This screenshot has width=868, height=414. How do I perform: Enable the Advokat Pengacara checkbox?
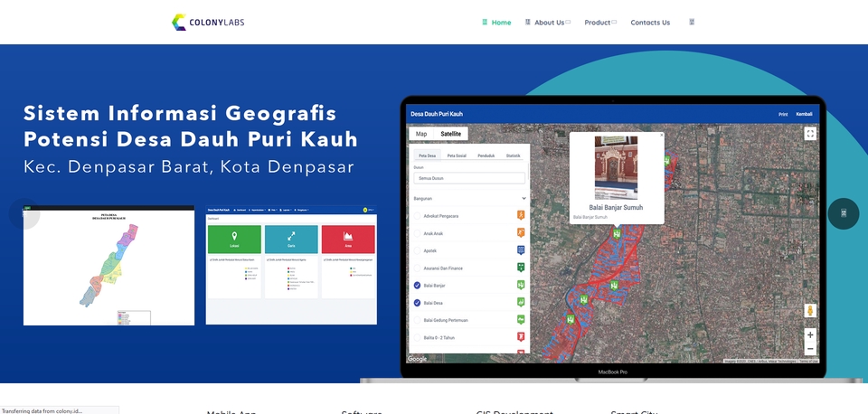point(417,216)
